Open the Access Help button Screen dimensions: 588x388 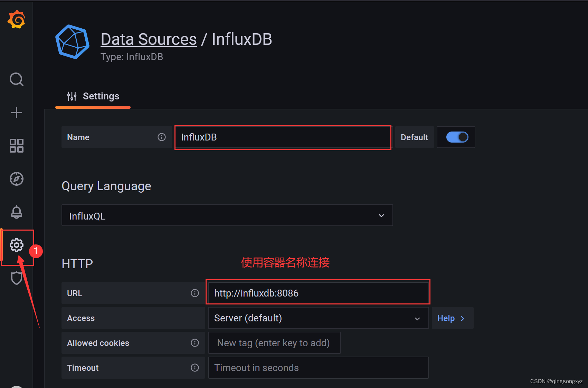[452, 318]
